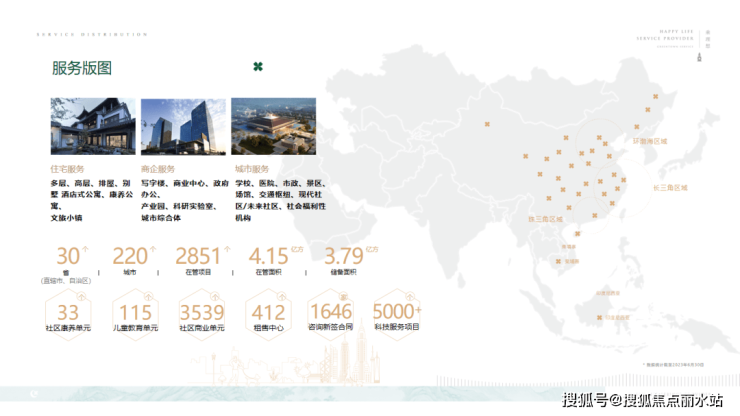Click the hexagon showing 5000+ 科技服务项目
The image size is (740, 416).
(397, 314)
